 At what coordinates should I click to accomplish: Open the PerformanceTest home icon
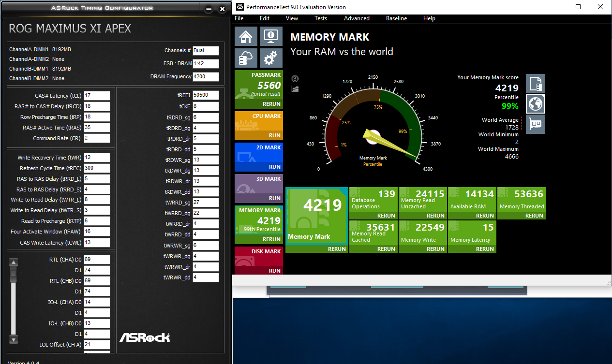coord(246,36)
